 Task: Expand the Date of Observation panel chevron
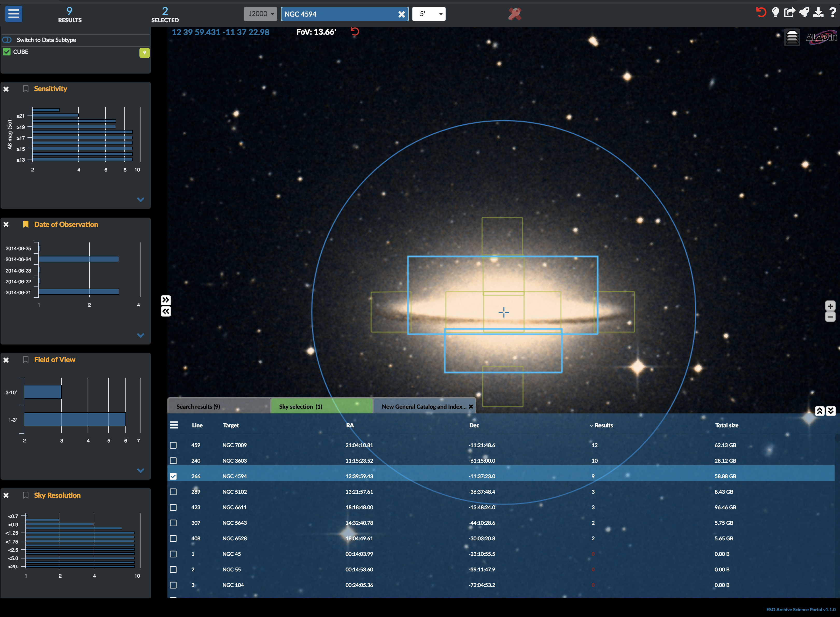click(140, 335)
